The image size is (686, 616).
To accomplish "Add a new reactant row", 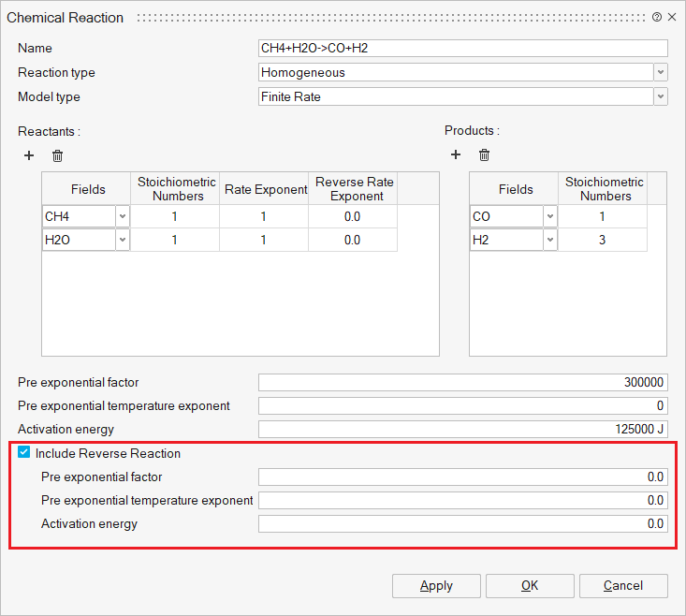I will (29, 155).
